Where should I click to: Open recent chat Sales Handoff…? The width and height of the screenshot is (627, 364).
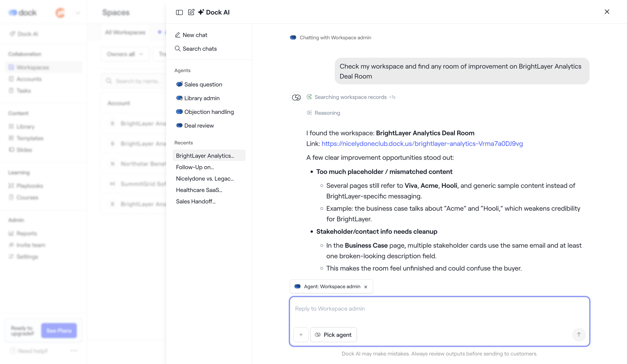tap(196, 201)
